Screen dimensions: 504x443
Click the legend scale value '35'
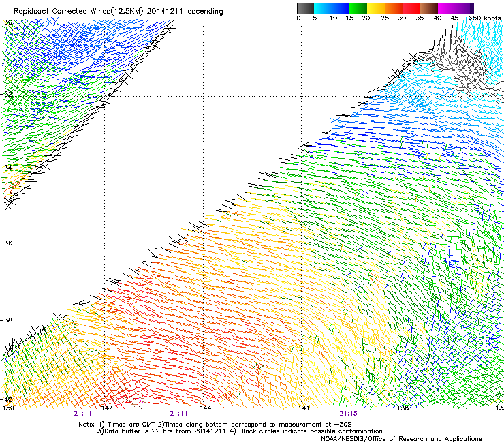420,18
